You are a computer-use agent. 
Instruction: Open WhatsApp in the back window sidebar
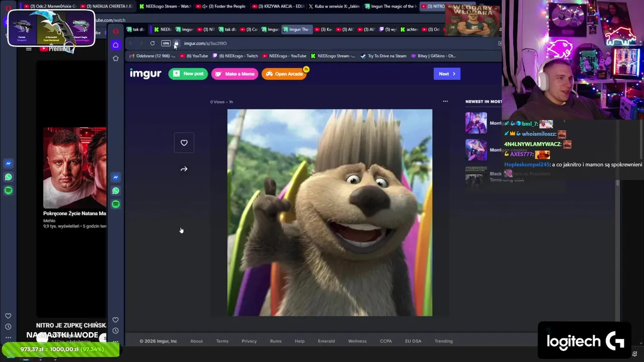click(x=8, y=177)
